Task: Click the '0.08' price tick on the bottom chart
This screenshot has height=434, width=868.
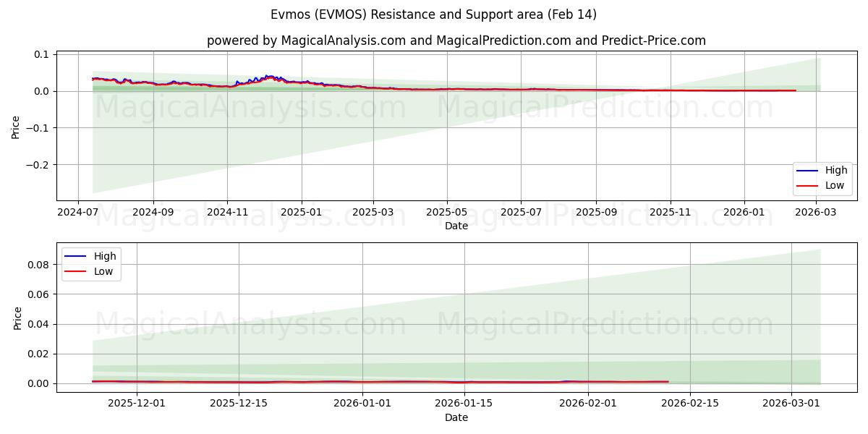Action: pyautogui.click(x=39, y=265)
